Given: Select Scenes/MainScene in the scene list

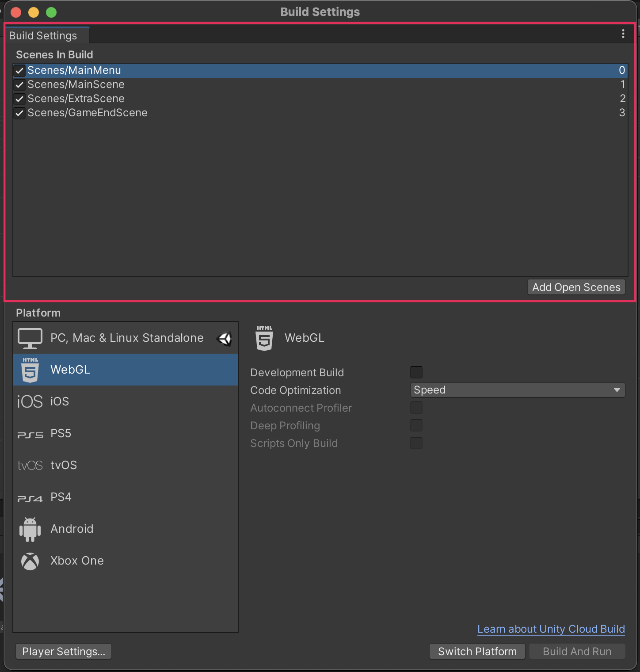Looking at the screenshot, I should pyautogui.click(x=76, y=84).
